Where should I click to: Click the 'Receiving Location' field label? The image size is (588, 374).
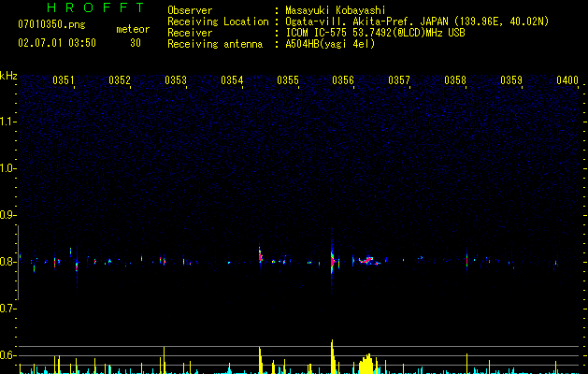click(x=218, y=22)
